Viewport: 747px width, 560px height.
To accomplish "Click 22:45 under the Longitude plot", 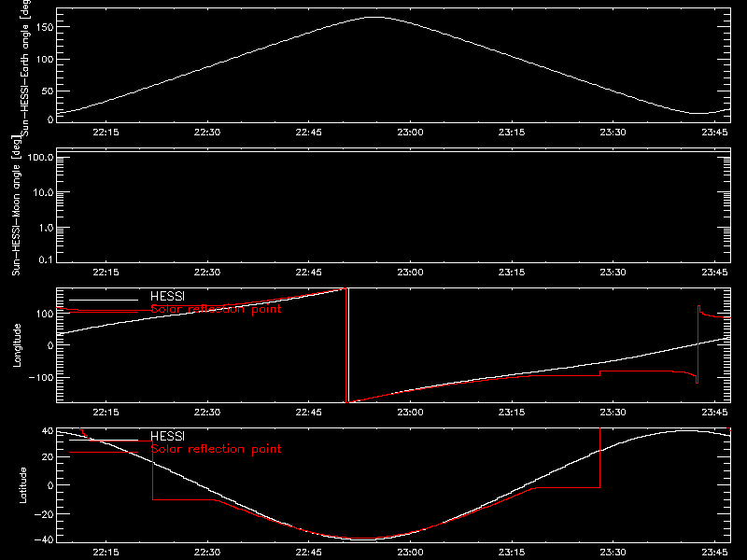I will click(x=309, y=413).
